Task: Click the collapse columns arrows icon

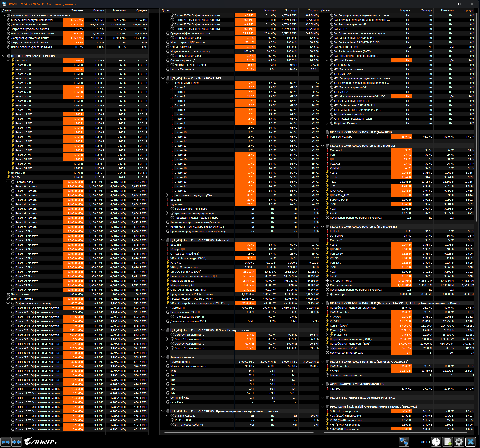Action: point(17,442)
